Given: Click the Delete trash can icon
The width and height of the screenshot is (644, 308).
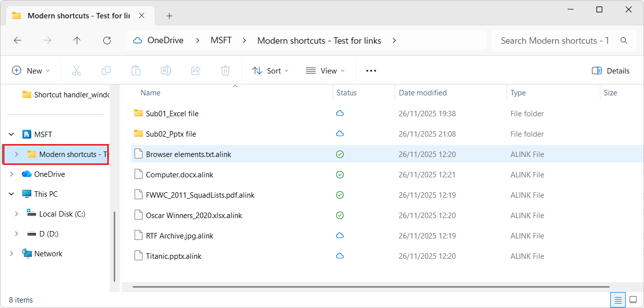Looking at the screenshot, I should (x=225, y=71).
